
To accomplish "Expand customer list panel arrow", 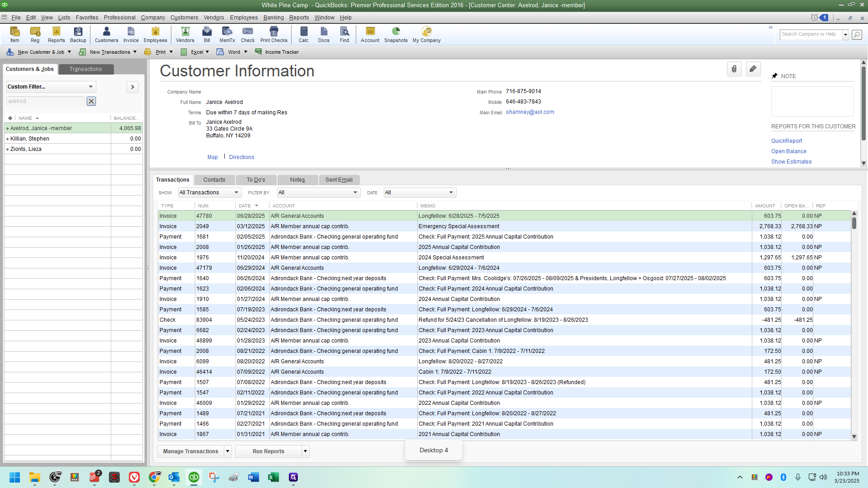I will click(x=132, y=87).
